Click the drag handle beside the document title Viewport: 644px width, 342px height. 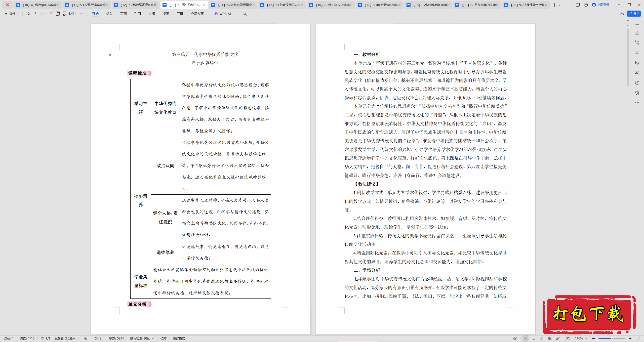110,54
